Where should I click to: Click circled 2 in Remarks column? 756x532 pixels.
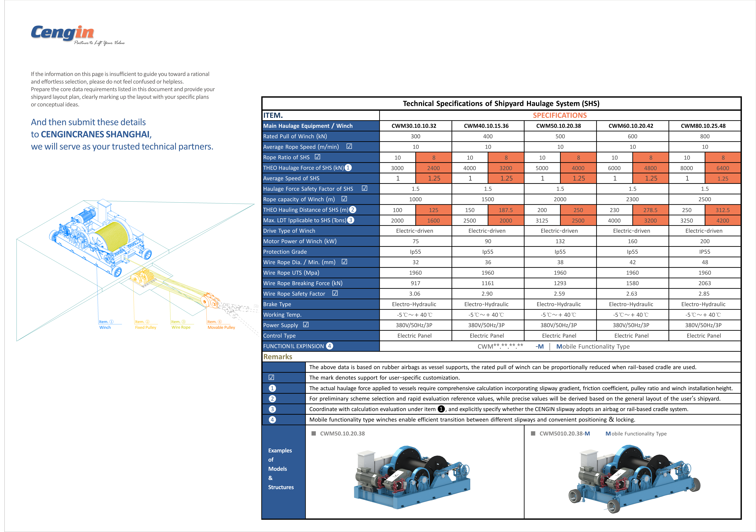272,399
